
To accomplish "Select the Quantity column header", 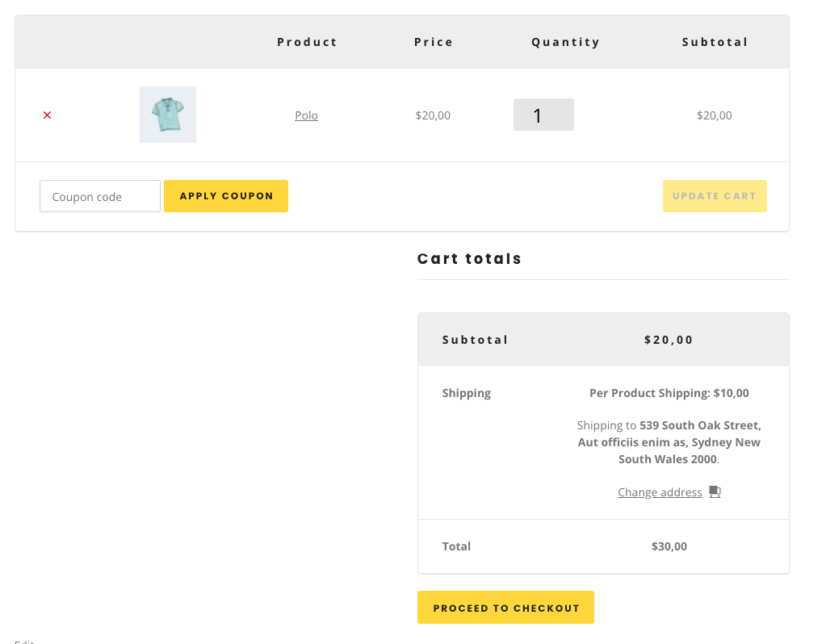I will point(565,42).
